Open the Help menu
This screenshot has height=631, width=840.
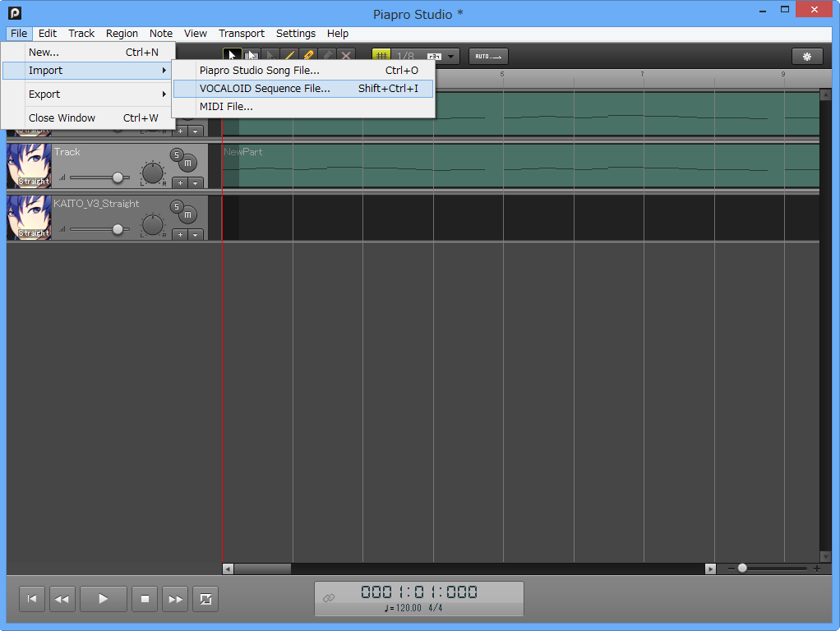pos(338,33)
